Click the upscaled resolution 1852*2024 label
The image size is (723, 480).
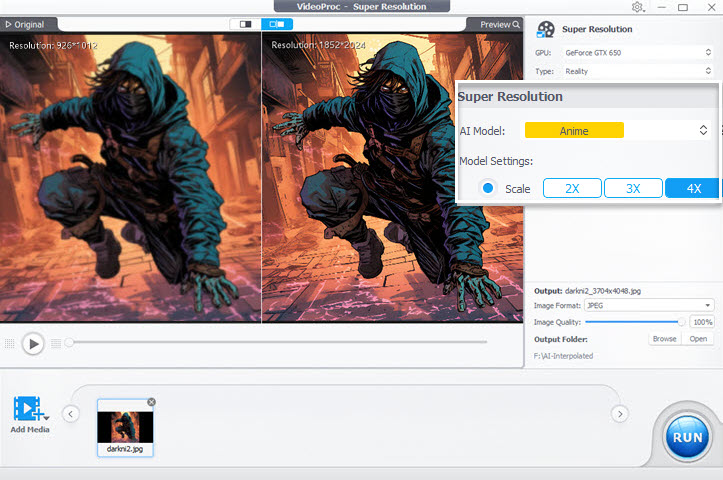(x=319, y=45)
